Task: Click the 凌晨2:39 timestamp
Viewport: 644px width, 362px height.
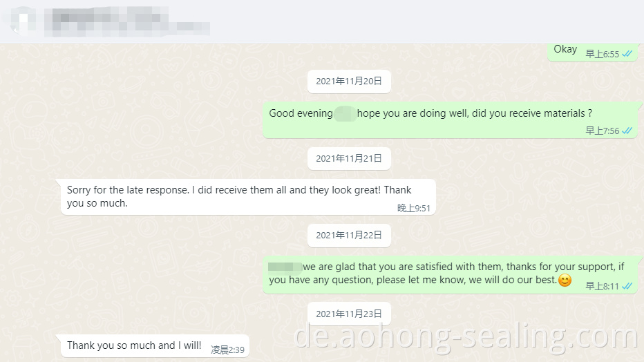Action: pos(227,350)
